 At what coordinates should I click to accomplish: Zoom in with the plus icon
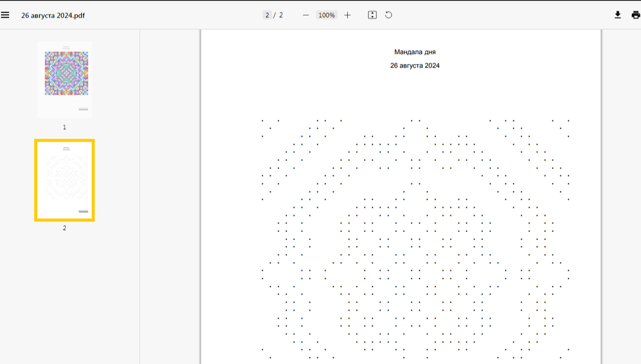pyautogui.click(x=347, y=15)
